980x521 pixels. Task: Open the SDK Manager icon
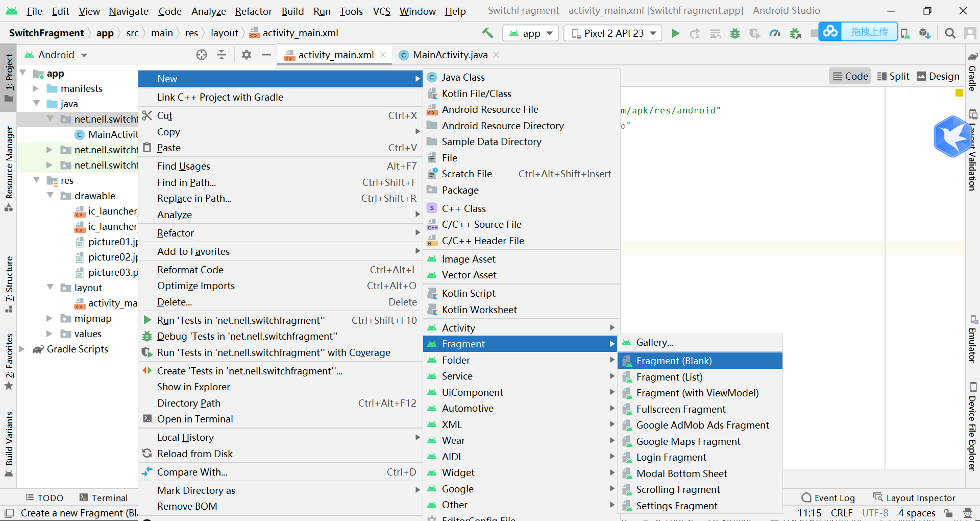click(924, 33)
